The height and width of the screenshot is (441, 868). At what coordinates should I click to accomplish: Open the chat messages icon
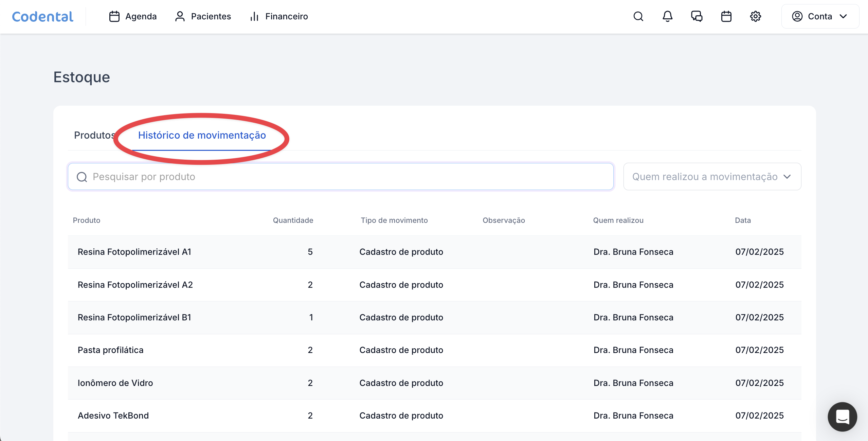click(x=697, y=16)
